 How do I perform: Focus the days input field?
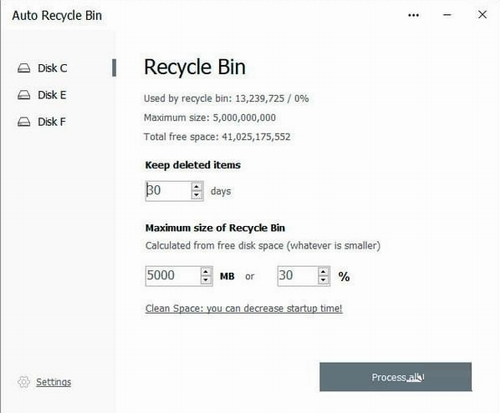pyautogui.click(x=168, y=191)
